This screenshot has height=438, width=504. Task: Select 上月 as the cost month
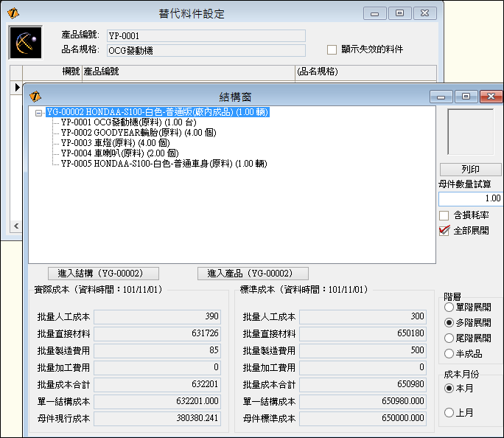[x=449, y=412]
